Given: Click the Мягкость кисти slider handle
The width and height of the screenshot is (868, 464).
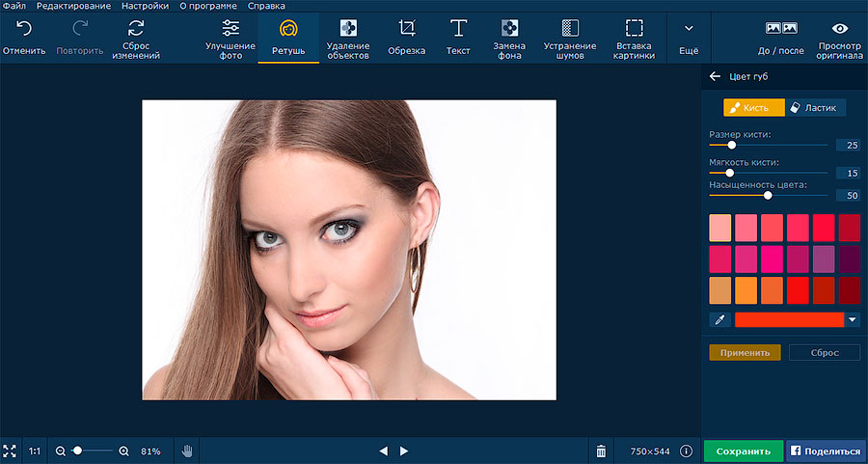Looking at the screenshot, I should coord(729,173).
